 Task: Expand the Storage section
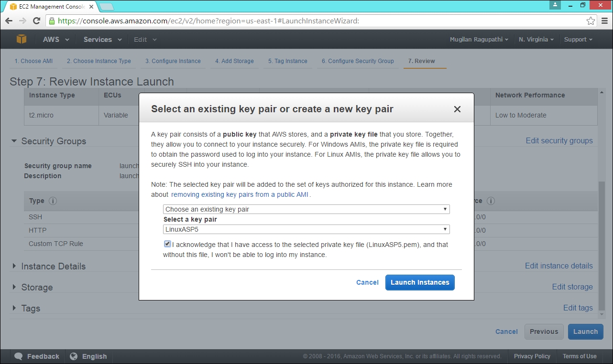point(14,287)
